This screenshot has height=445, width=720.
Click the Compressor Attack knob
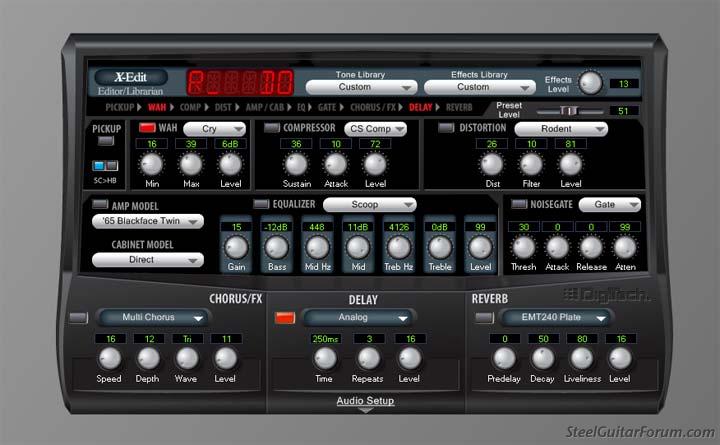click(336, 164)
